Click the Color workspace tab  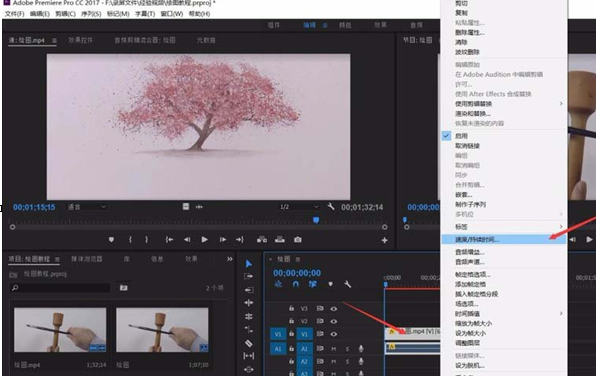point(345,25)
